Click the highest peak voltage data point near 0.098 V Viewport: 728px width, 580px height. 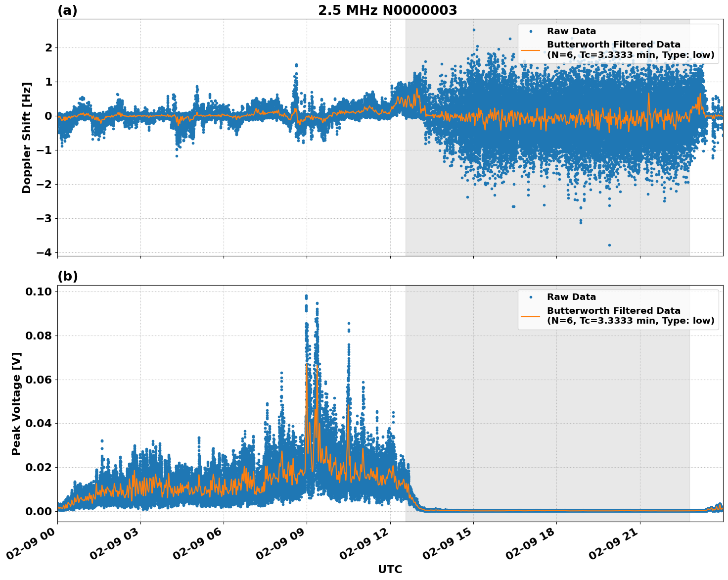[306, 296]
